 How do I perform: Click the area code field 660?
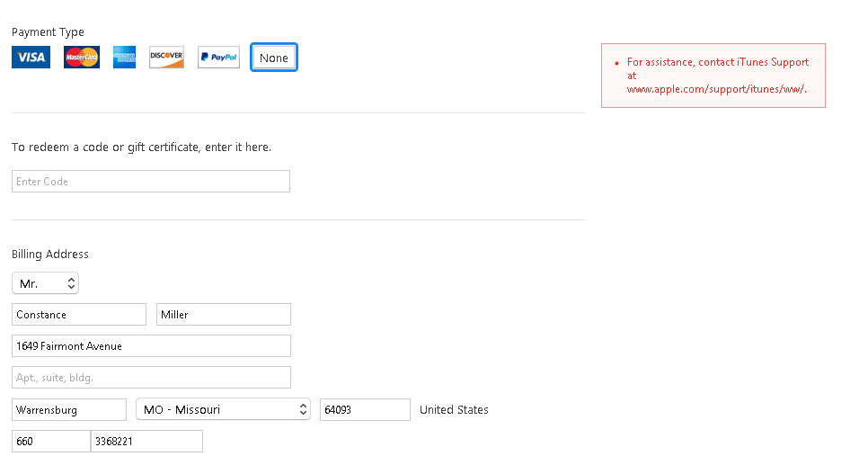[x=50, y=442]
